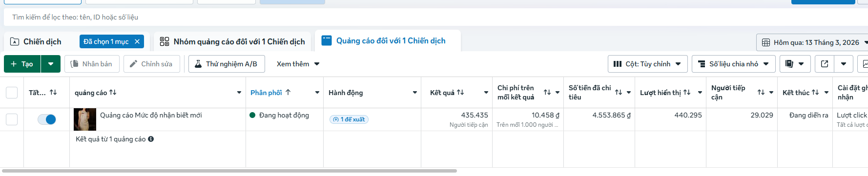Viewport: 868px width, 176px height.
Task: Check the checkbox for the ad row
Action: tap(12, 119)
